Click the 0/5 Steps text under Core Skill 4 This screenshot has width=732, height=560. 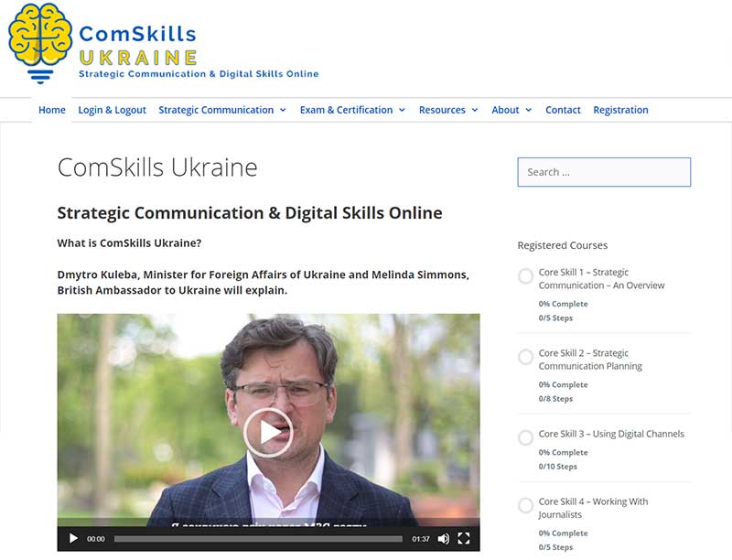[555, 547]
